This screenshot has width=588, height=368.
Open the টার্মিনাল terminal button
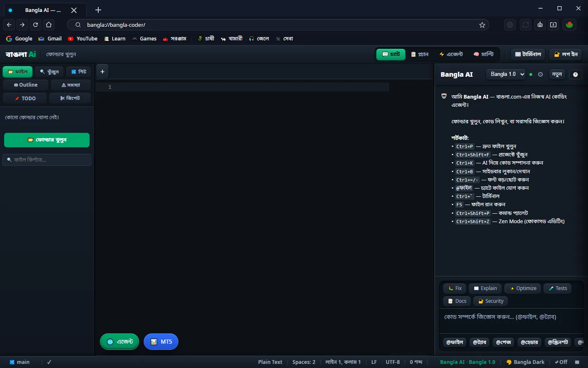(x=528, y=54)
